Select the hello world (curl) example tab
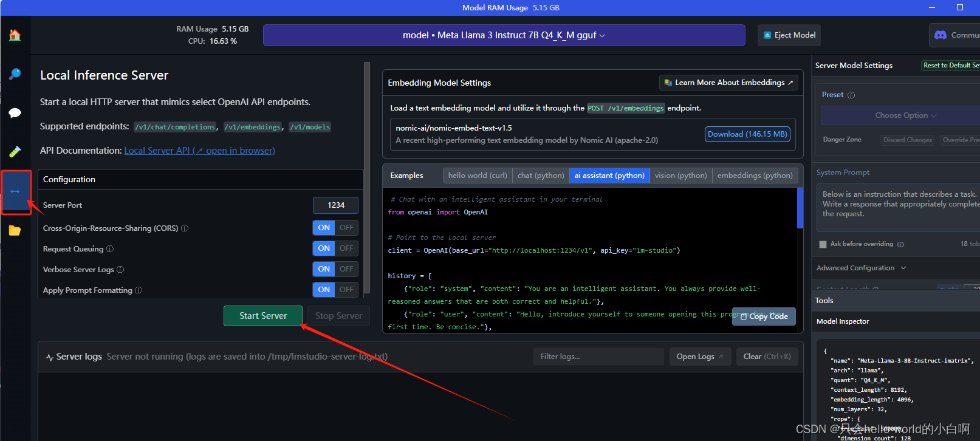 pyautogui.click(x=478, y=176)
